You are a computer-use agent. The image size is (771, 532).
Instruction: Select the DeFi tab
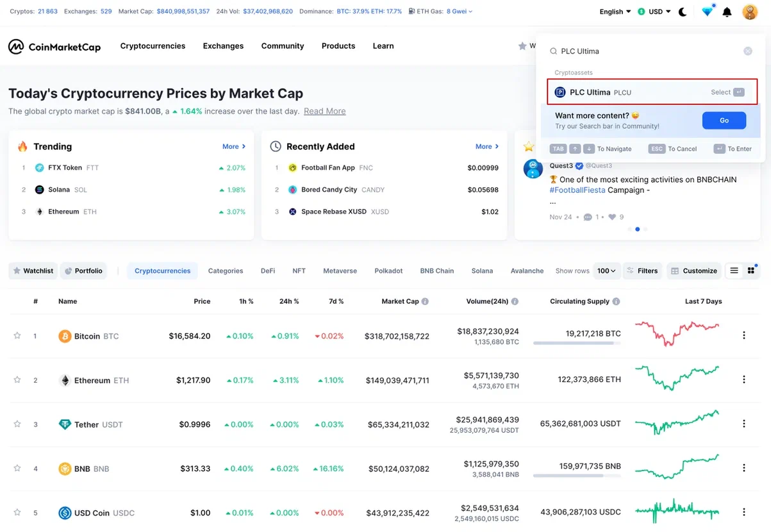(x=268, y=270)
